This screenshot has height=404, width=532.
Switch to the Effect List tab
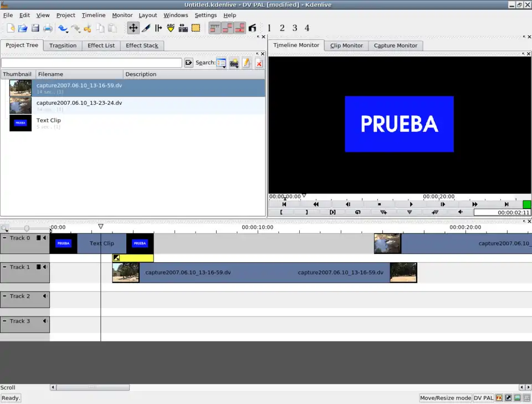(x=101, y=45)
